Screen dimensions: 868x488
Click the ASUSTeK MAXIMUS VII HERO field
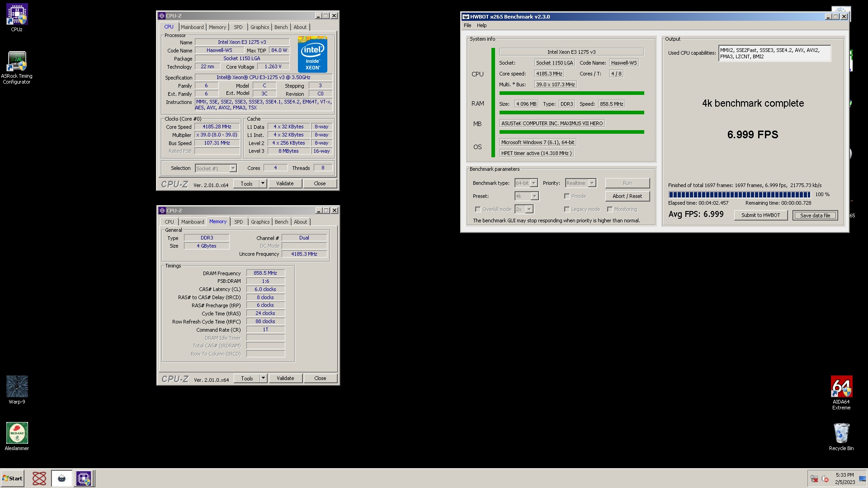(552, 123)
